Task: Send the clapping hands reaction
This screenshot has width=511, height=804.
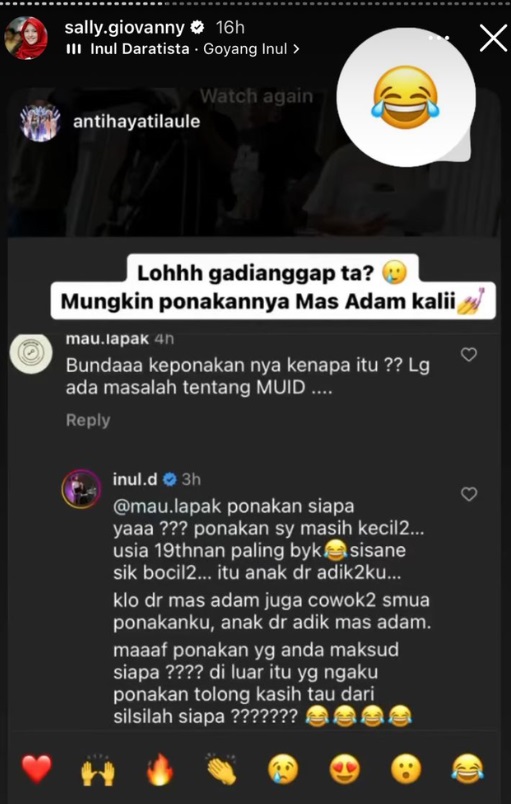Action: pyautogui.click(x=221, y=769)
